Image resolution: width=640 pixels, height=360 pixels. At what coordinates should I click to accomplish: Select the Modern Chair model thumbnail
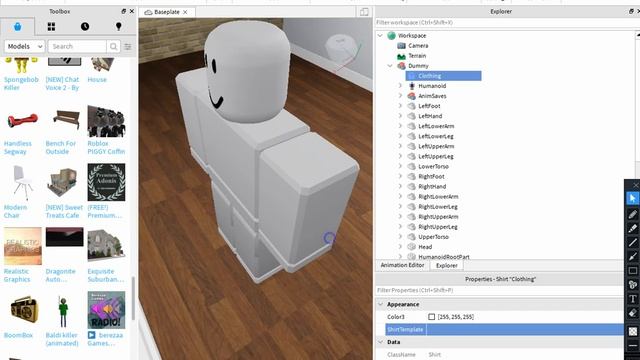pyautogui.click(x=23, y=182)
